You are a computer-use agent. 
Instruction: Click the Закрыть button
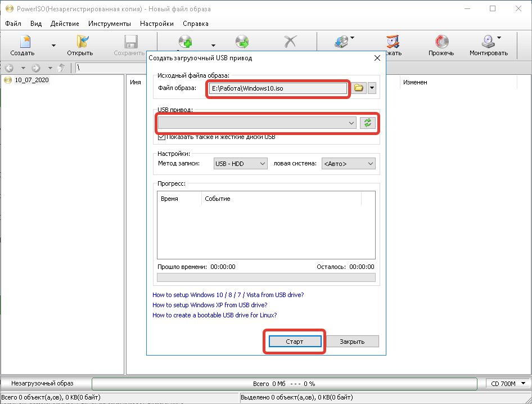tap(352, 342)
